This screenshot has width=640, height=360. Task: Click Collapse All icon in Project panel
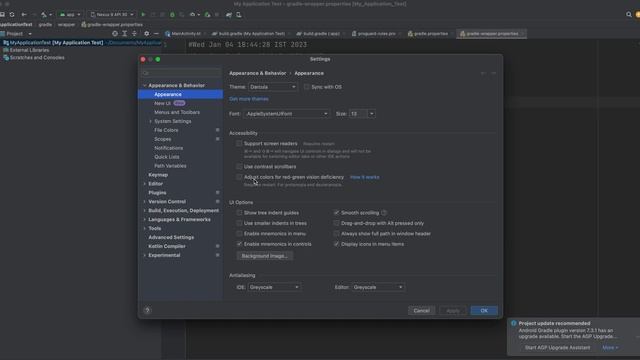[x=134, y=34]
